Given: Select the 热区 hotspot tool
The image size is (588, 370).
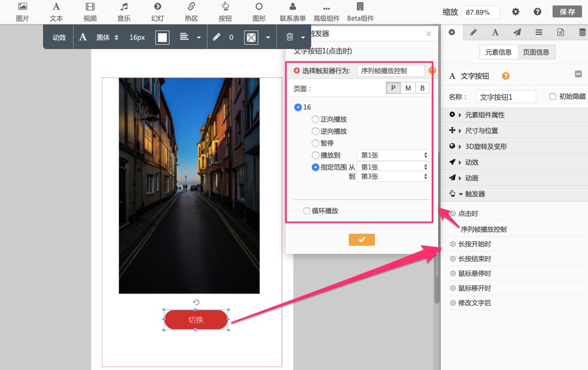Looking at the screenshot, I should tap(191, 11).
